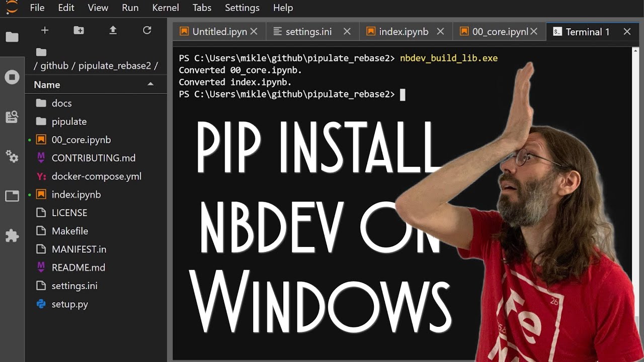The image size is (644, 362).
Task: Close the 00_core.ipynb tab
Action: [534, 32]
